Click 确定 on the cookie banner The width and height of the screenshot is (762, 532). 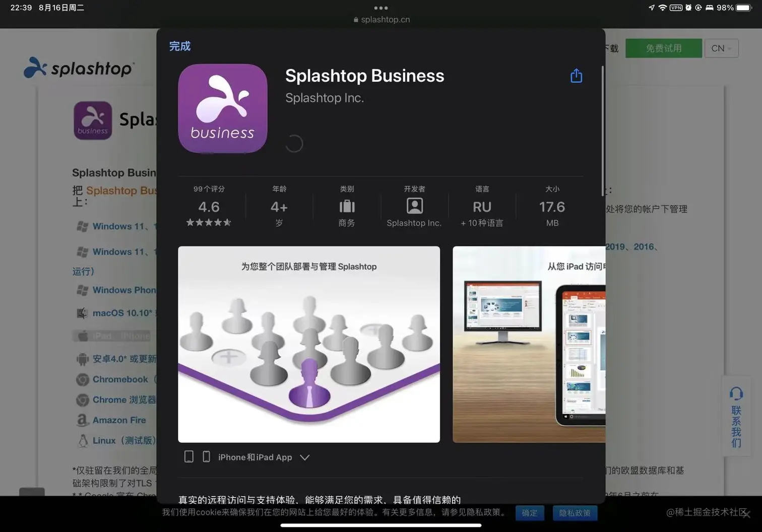coord(530,513)
